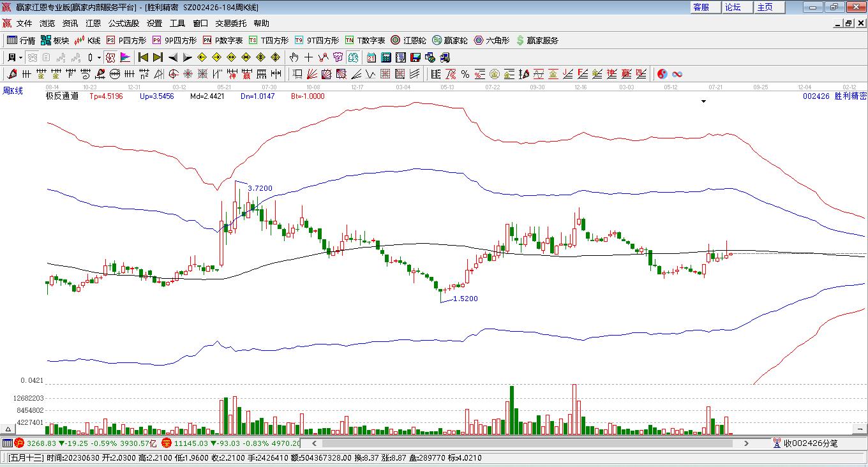Expand the volume panel with up-arrow button
This screenshot has height=467, width=868.
point(9,429)
